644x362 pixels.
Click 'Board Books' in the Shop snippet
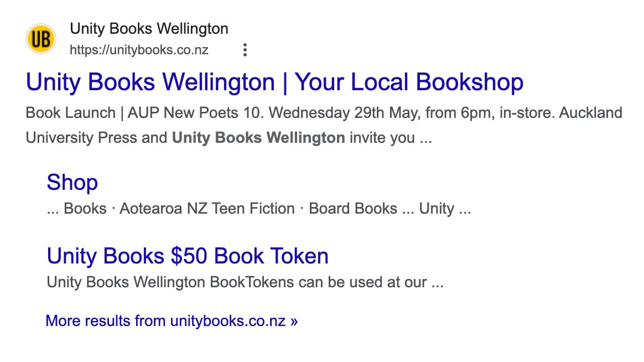point(353,209)
